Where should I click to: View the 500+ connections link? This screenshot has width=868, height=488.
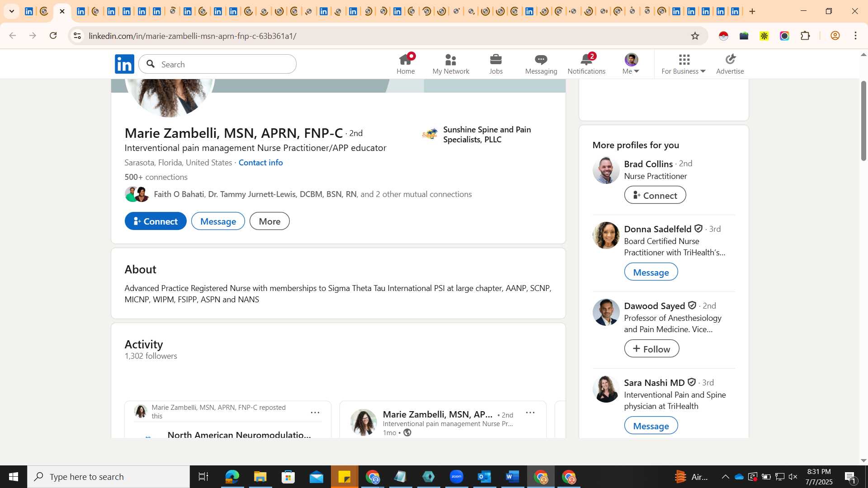click(156, 177)
